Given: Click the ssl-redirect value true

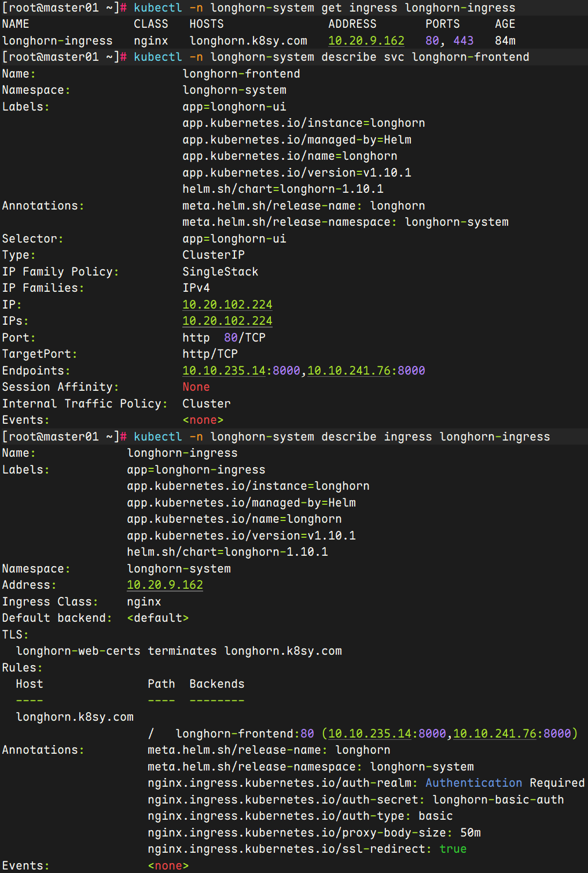Looking at the screenshot, I should 453,849.
